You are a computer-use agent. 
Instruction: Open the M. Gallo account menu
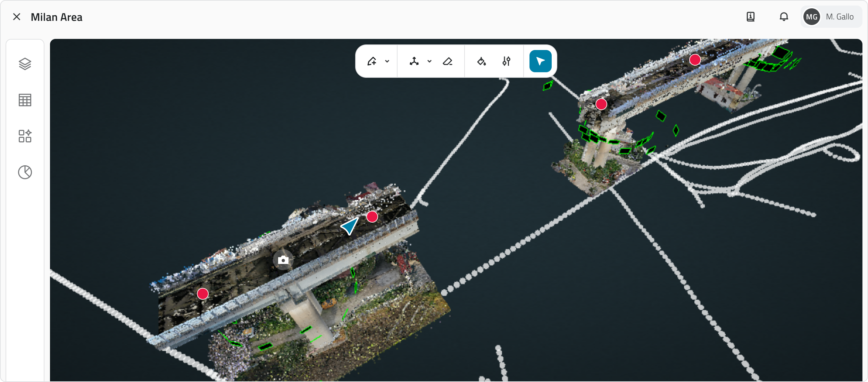(831, 17)
